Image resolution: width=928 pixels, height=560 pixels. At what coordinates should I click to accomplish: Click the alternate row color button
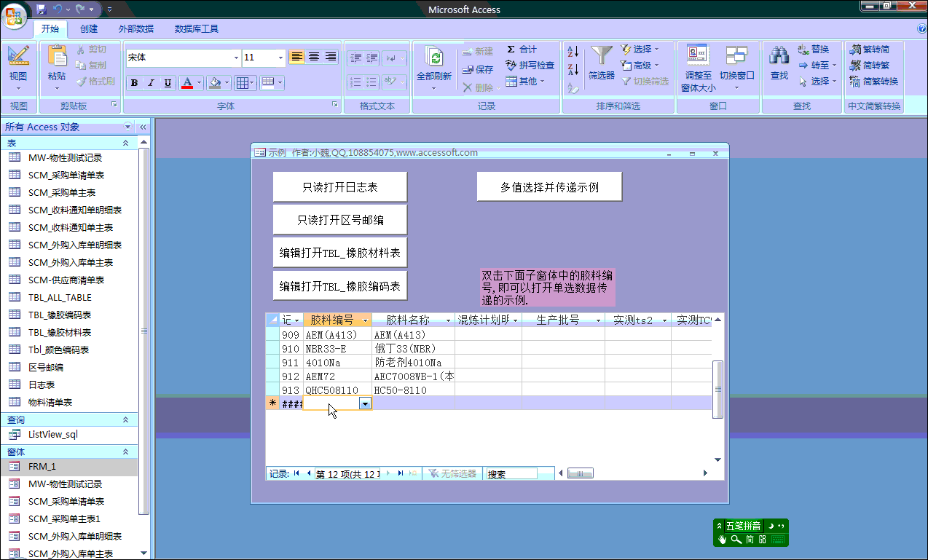[272, 83]
